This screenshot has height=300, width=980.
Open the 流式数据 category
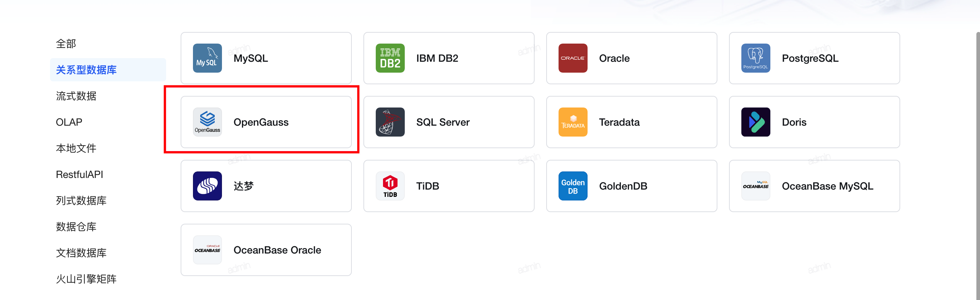[x=76, y=96]
